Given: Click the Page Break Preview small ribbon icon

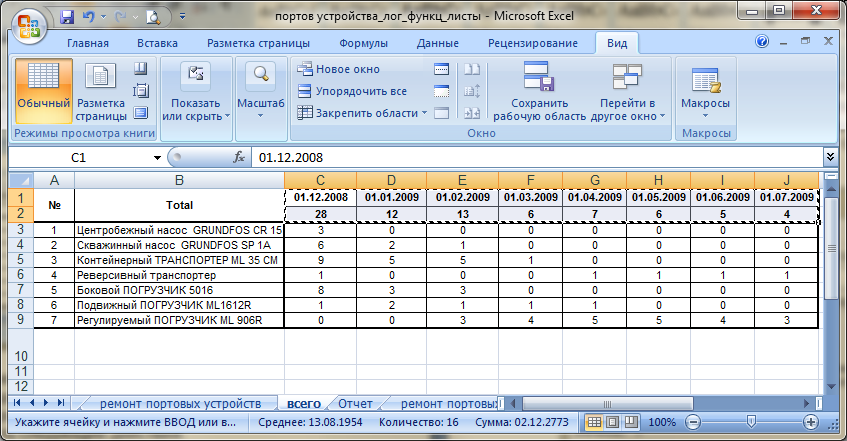Looking at the screenshot, I should point(140,68).
